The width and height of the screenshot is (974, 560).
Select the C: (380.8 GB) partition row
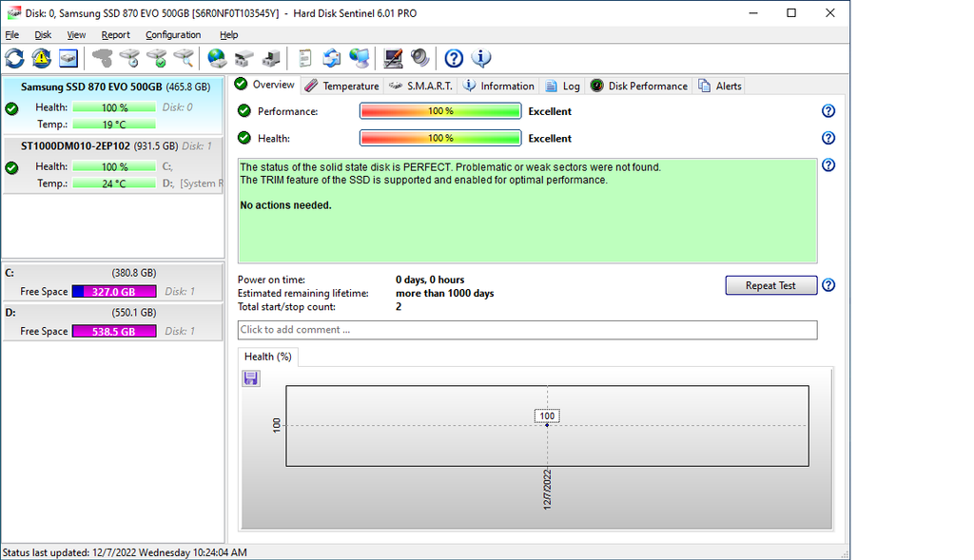[x=112, y=282]
